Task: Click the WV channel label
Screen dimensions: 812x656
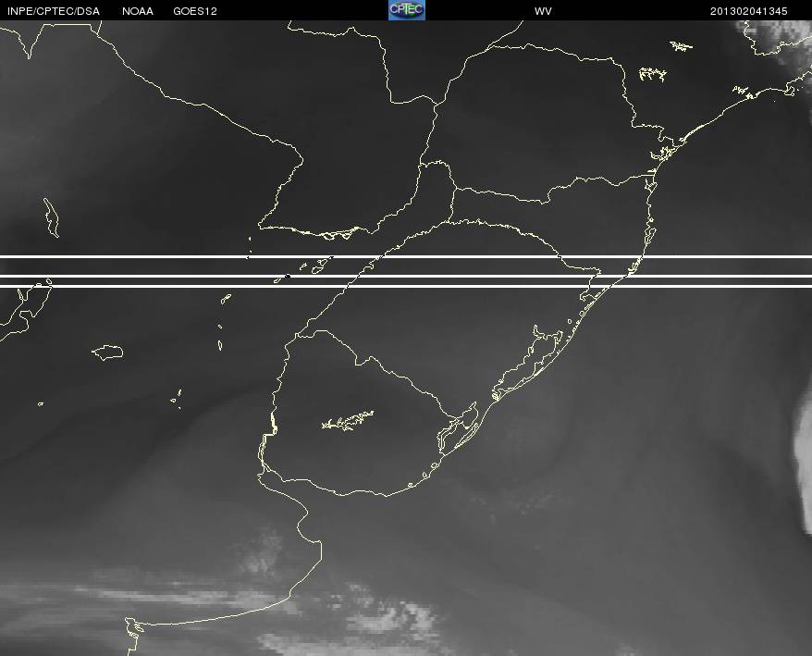Action: click(543, 11)
